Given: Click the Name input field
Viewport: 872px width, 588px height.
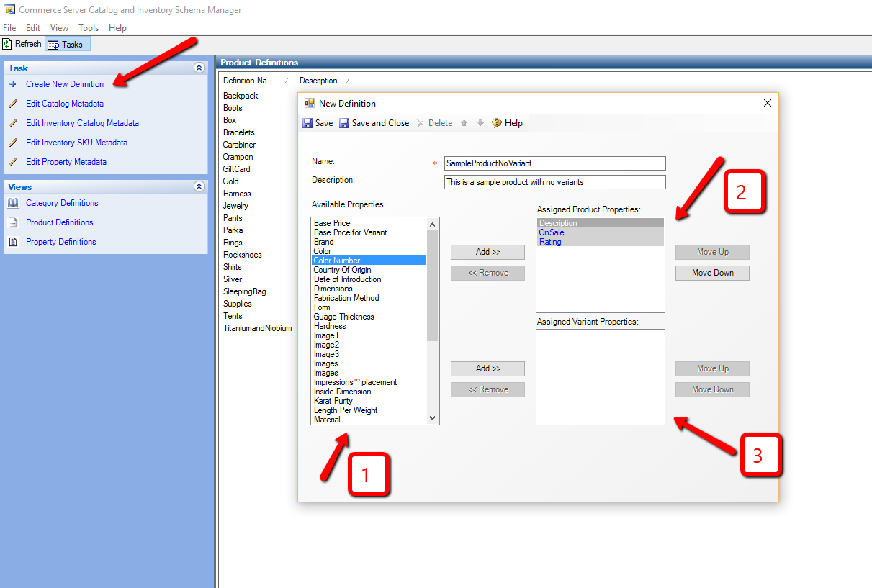Looking at the screenshot, I should coord(554,163).
